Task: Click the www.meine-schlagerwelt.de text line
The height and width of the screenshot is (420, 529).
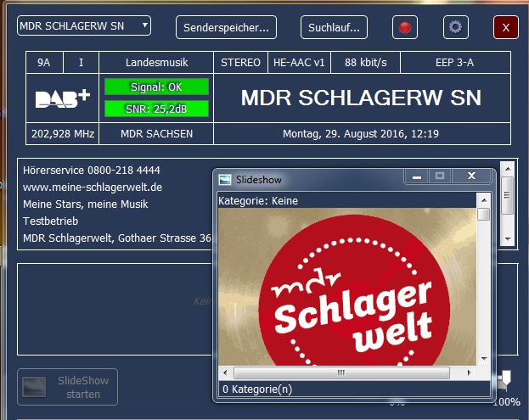Action: [x=93, y=187]
